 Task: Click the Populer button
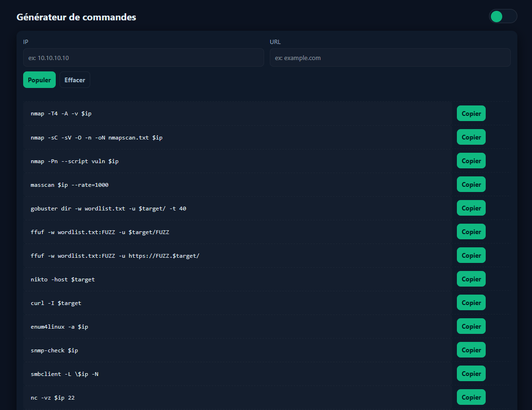click(39, 80)
